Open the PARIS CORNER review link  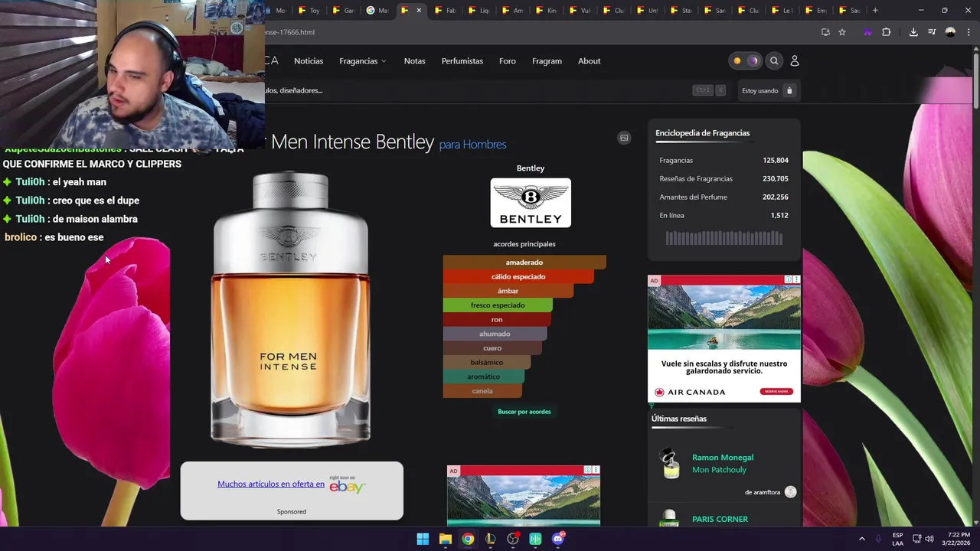point(720,519)
